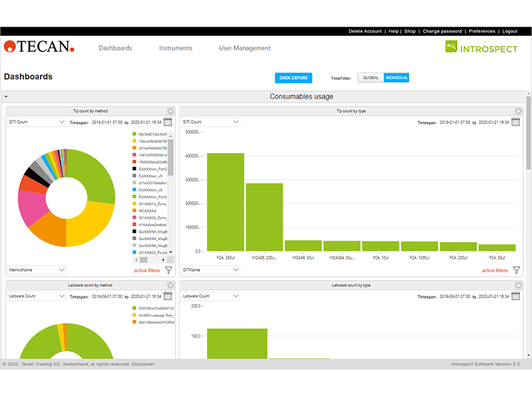Open the Instruments menu
This screenshot has height=396, width=532.
[x=176, y=48]
